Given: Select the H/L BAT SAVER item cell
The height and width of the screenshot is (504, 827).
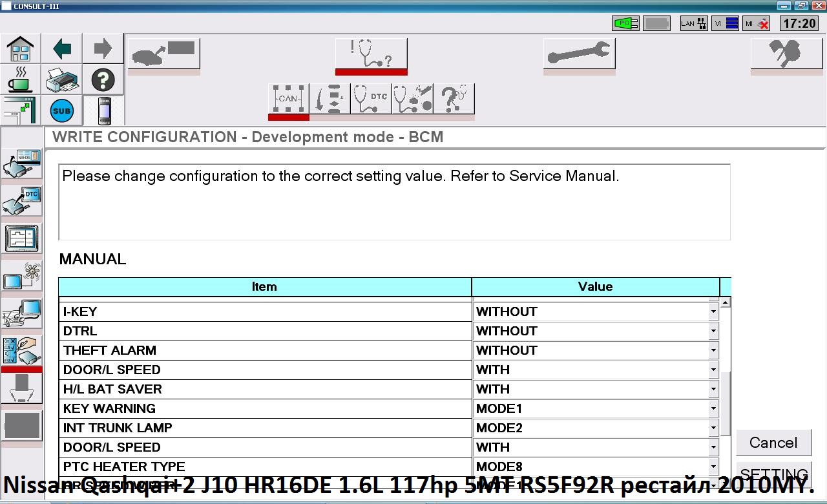Looking at the screenshot, I should coord(265,389).
